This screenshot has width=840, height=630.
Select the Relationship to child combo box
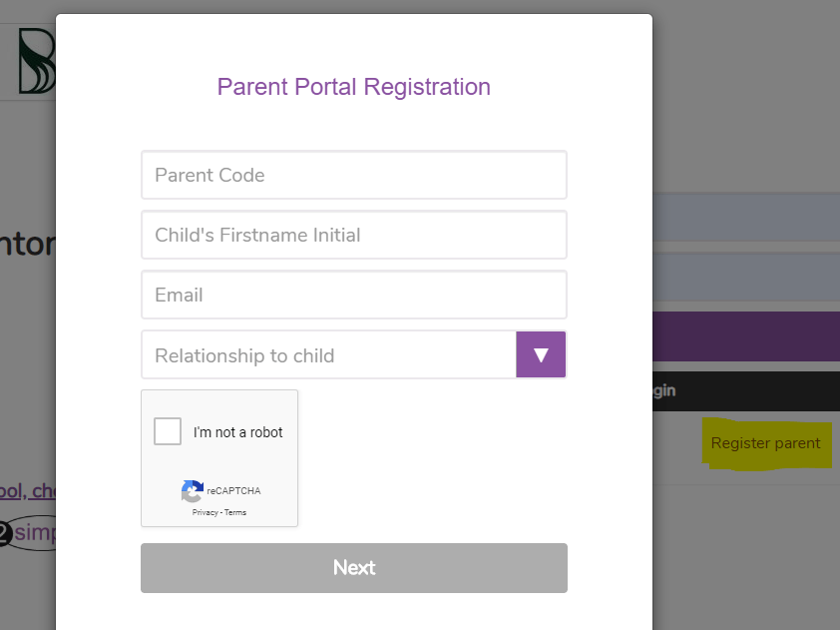click(x=353, y=354)
